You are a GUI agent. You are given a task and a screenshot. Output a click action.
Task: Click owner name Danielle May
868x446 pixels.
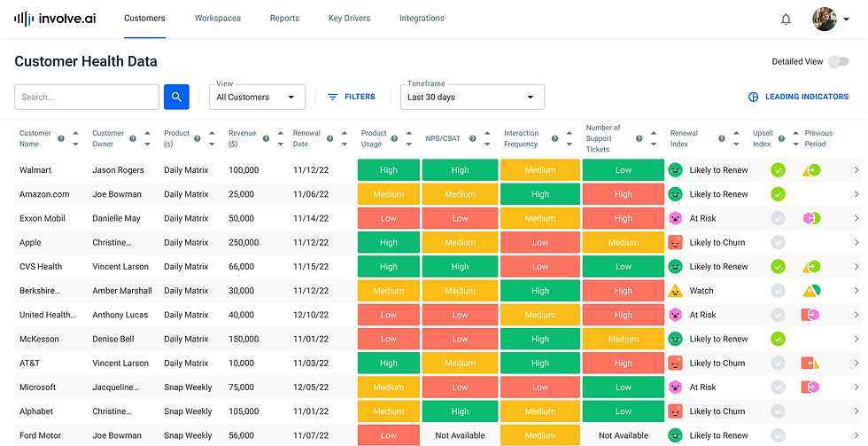tap(117, 218)
